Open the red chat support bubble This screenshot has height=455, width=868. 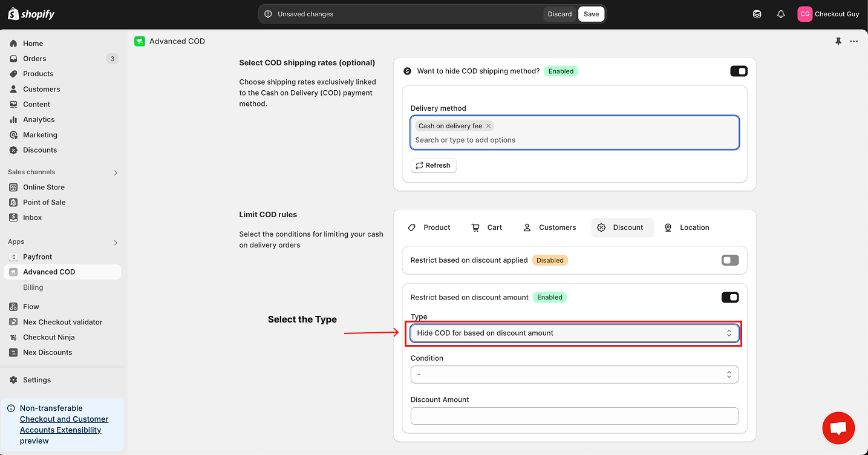pos(838,428)
